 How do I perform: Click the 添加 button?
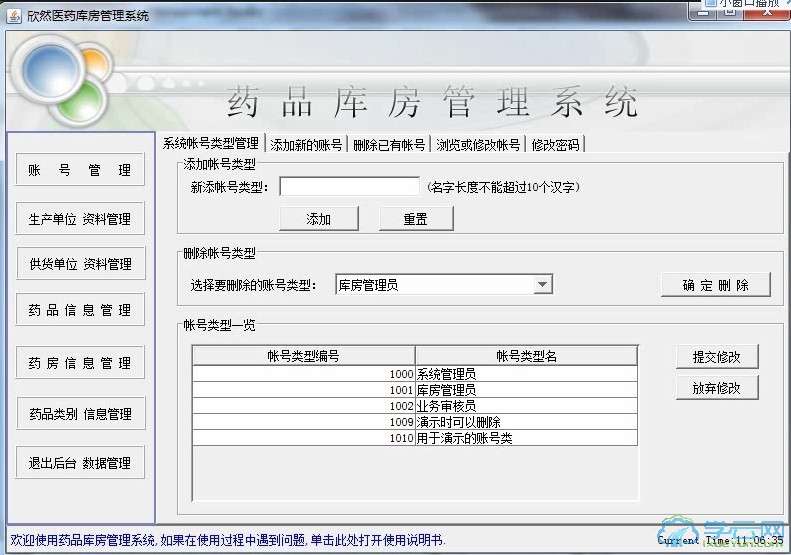coord(319,218)
